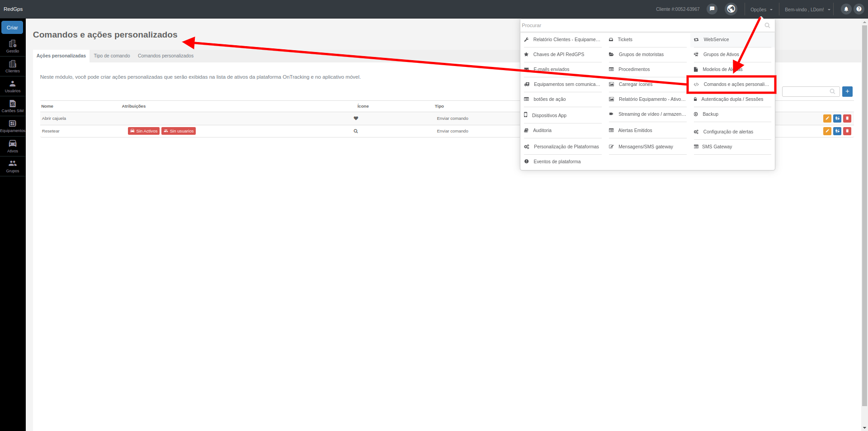This screenshot has height=431, width=868.
Task: Click the RedGps logo link
Action: tap(13, 9)
